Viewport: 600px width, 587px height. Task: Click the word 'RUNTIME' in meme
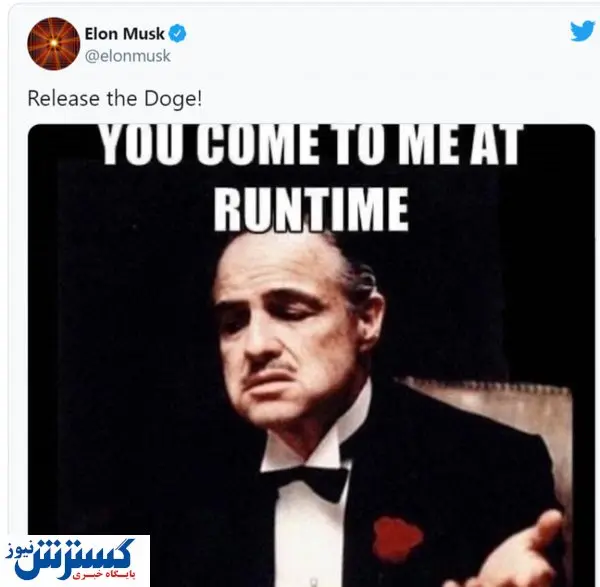(x=311, y=210)
